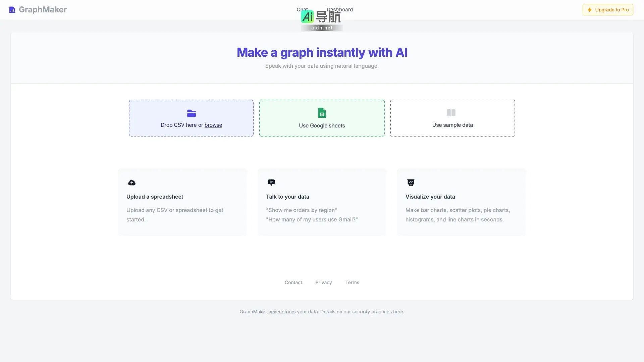Click the upload cloud icon
The width and height of the screenshot is (644, 362).
click(x=131, y=182)
